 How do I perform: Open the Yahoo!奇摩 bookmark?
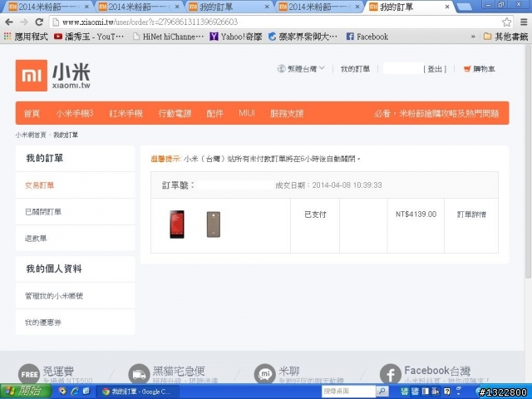[x=236, y=37]
